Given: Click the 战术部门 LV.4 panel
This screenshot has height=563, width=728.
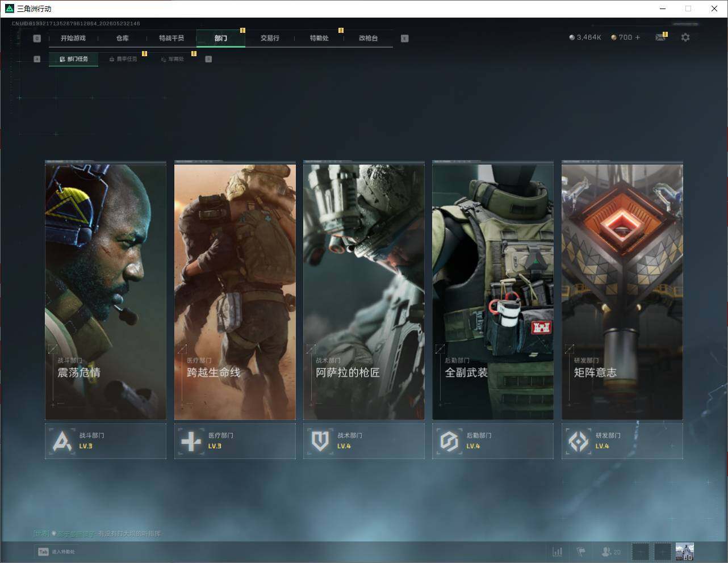Looking at the screenshot, I should pos(364,441).
